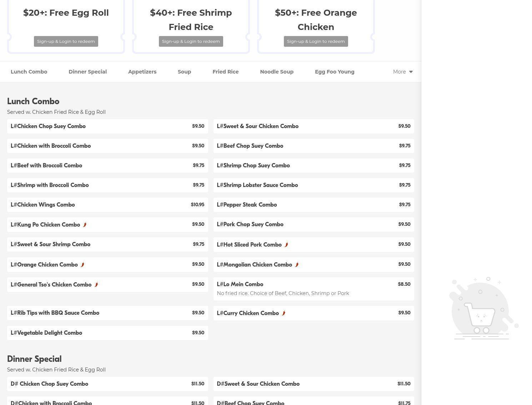Click the empty cart illustration

point(484,308)
